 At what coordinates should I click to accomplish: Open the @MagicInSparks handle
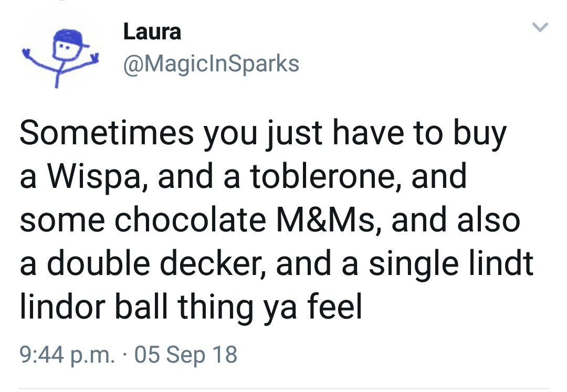211,64
